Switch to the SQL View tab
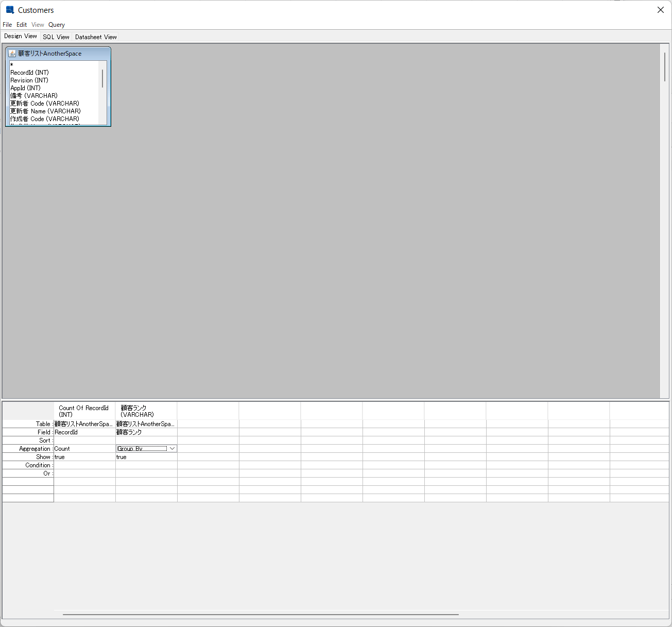Screen dimensions: 672x627 pyautogui.click(x=56, y=37)
